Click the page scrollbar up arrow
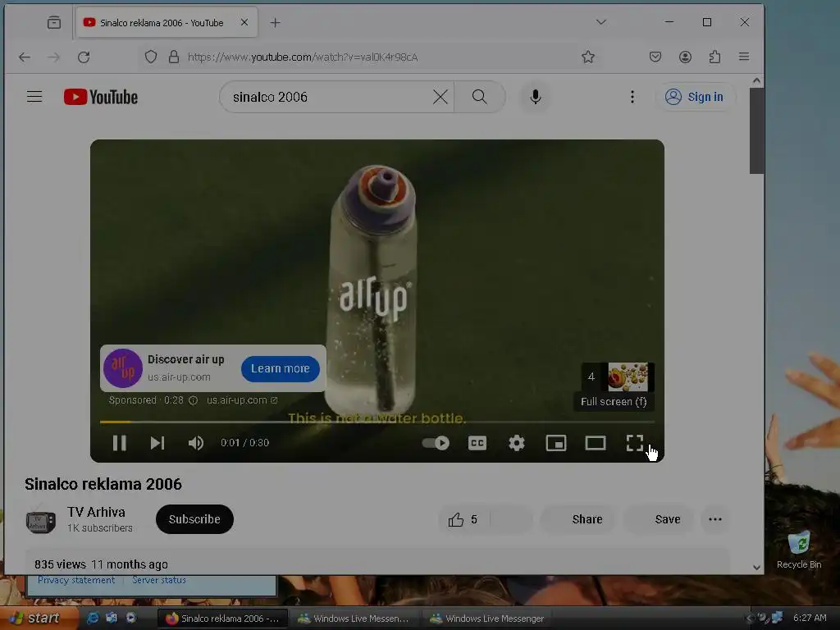The height and width of the screenshot is (630, 840). 756,81
